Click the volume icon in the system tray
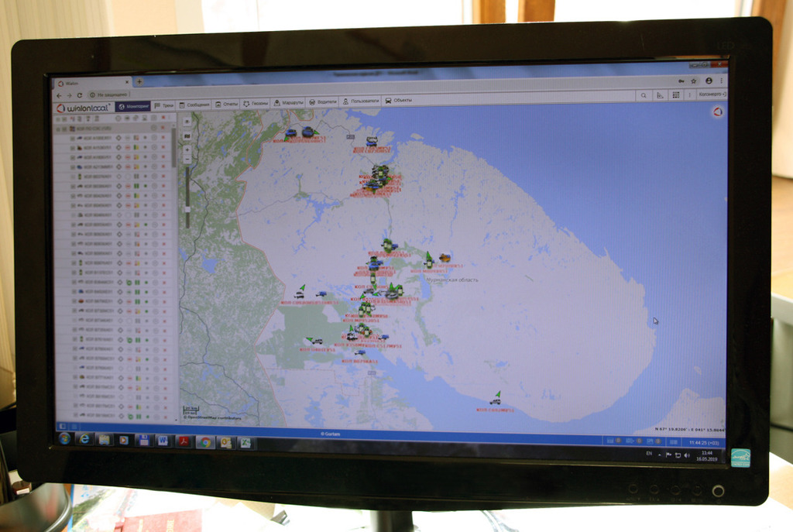 point(687,455)
